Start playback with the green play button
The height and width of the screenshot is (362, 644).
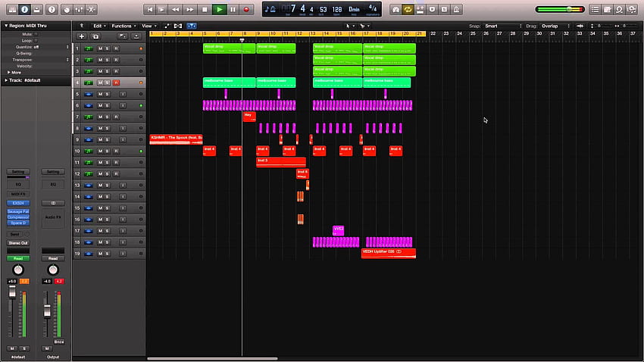click(219, 9)
